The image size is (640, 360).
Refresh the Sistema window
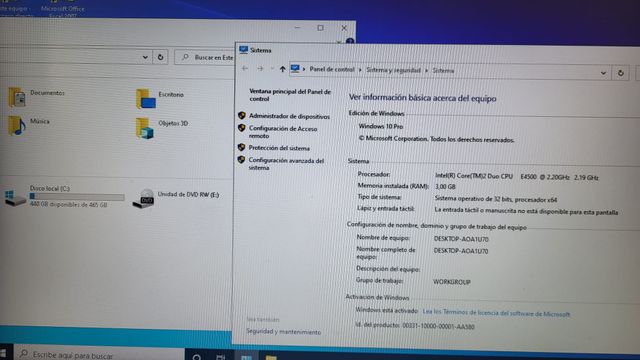click(x=620, y=73)
